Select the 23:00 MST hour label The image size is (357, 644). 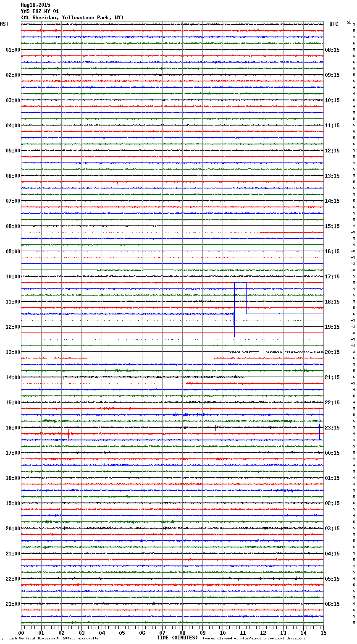[x=13, y=604]
